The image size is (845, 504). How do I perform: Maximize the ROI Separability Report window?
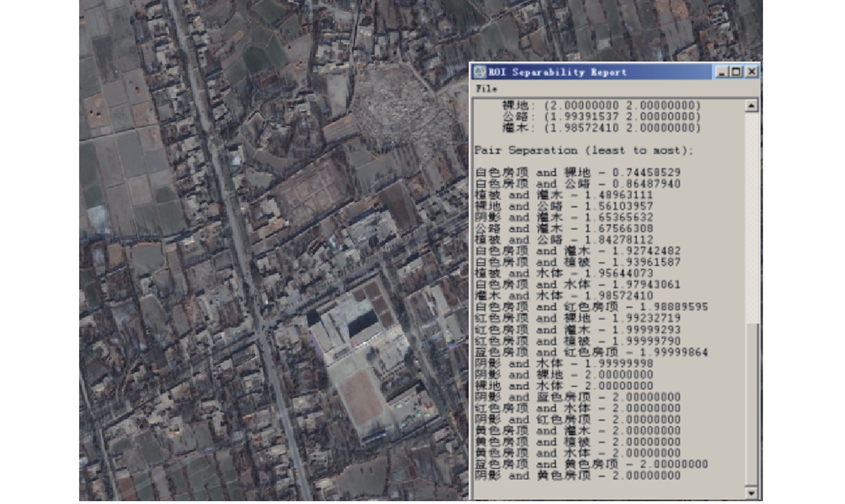pos(736,72)
